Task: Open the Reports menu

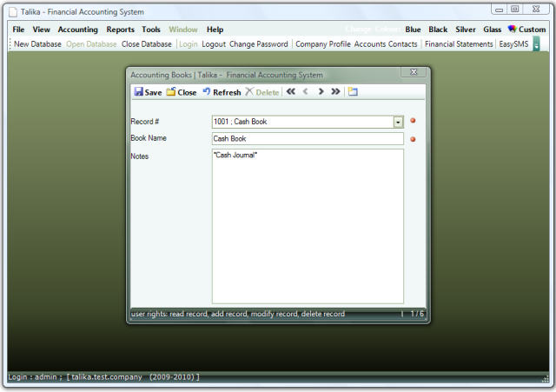Action: (x=120, y=30)
